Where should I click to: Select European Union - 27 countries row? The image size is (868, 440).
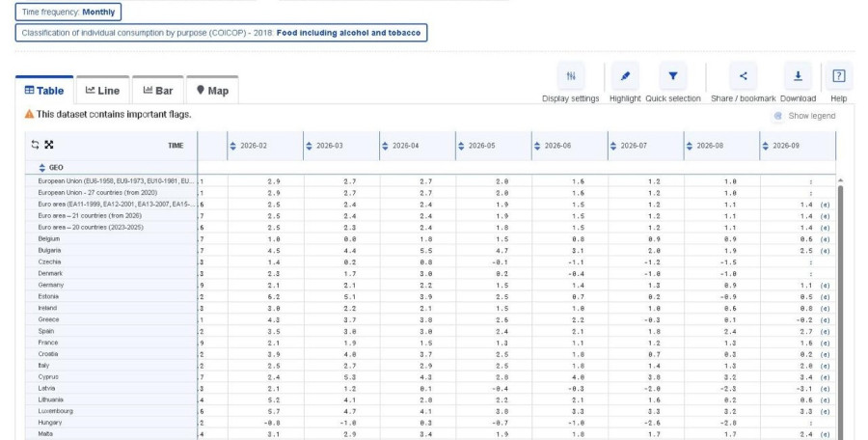pos(97,193)
